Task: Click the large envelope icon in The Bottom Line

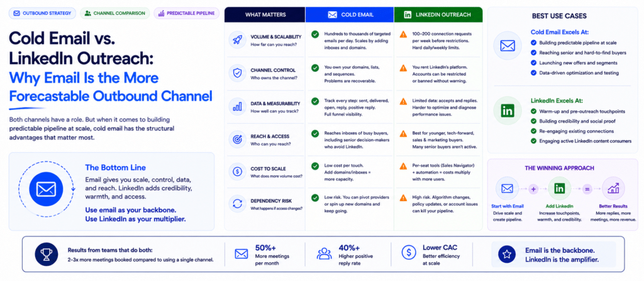Action: [45, 189]
